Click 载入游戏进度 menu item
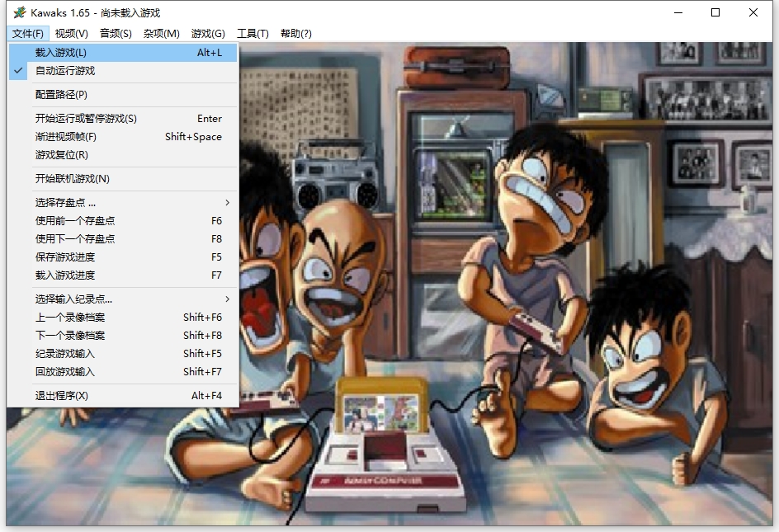Image resolution: width=779 pixels, height=532 pixels. pos(123,275)
